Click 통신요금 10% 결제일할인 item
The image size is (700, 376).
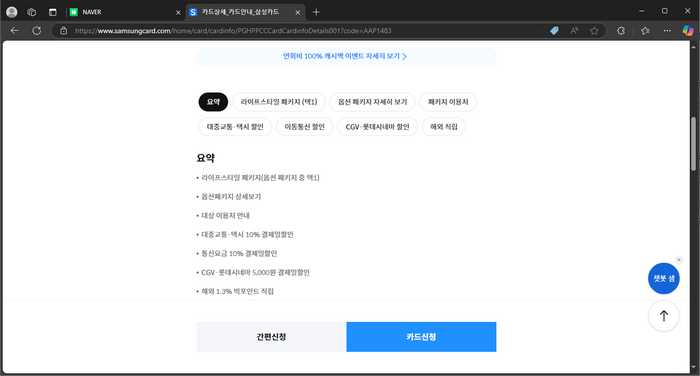(x=239, y=254)
